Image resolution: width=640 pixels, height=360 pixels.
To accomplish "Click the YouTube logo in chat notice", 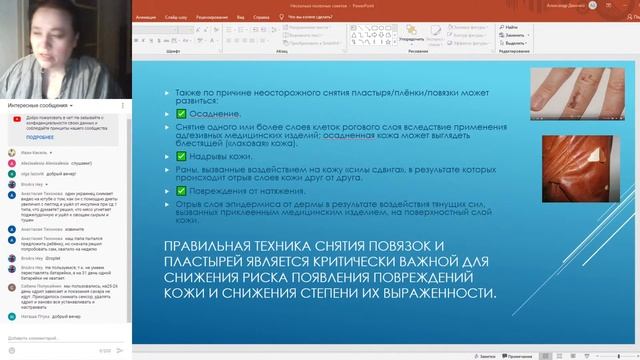I will pos(17,119).
